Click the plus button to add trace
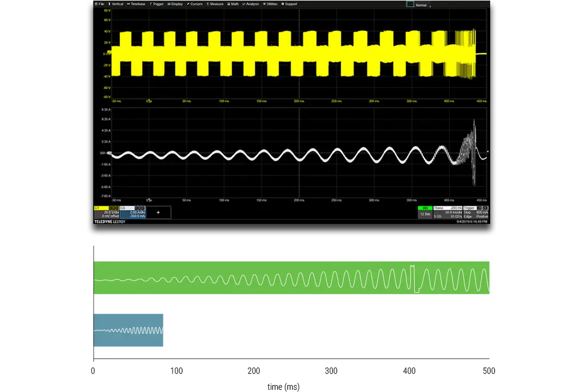Image resolution: width=585 pixels, height=392 pixels. coord(159,212)
